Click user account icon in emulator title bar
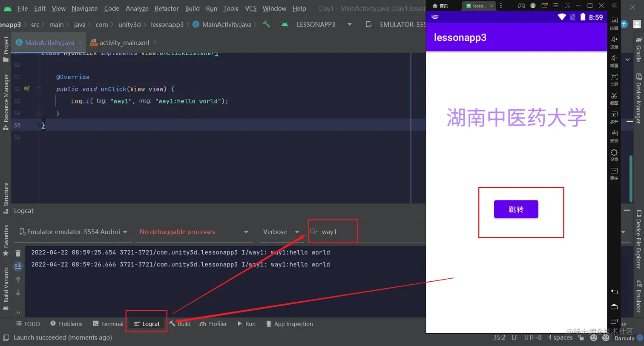644x346 pixels. (x=533, y=6)
